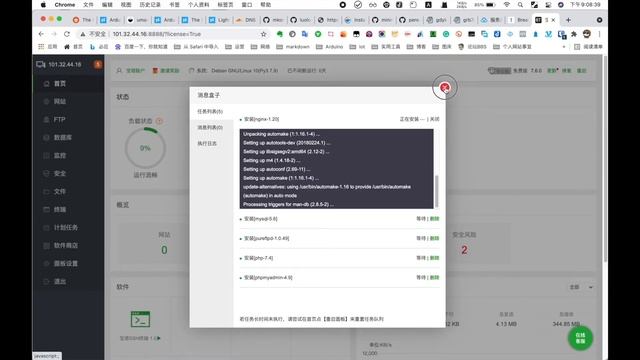Click the Spotlight search icon in menu bar
The image size is (640, 360).
520,4
